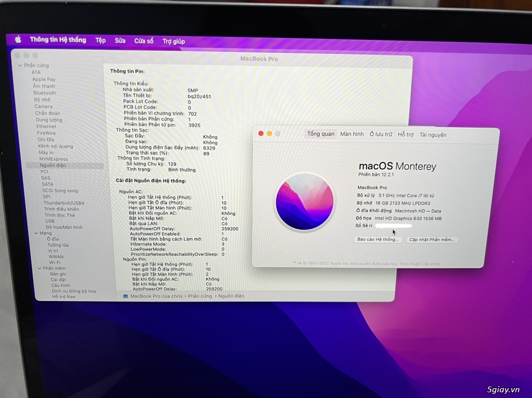Collapse the Mạng section
The width and height of the screenshot is (532, 398).
click(x=36, y=233)
